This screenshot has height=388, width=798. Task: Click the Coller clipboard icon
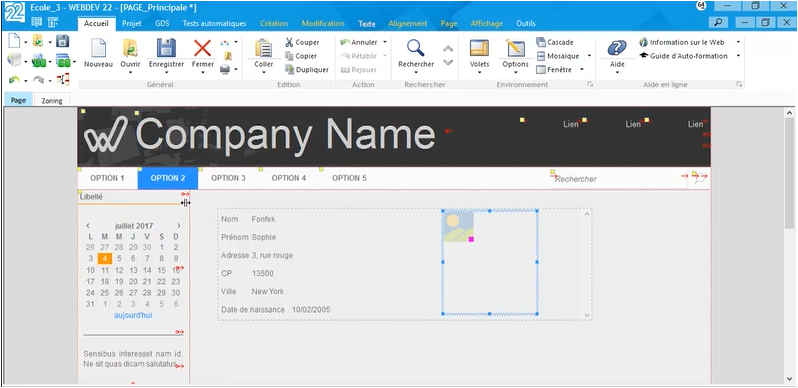tap(264, 48)
